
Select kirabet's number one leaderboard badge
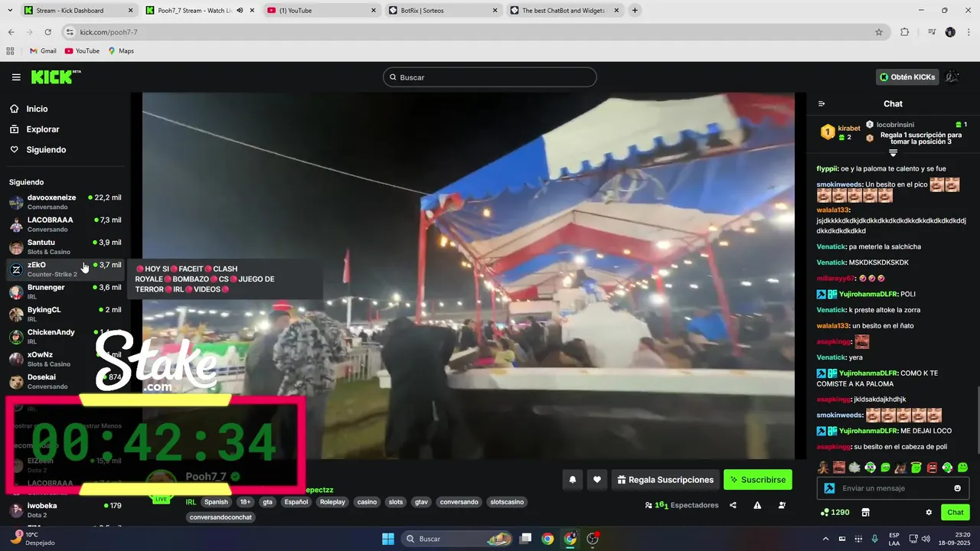point(828,132)
